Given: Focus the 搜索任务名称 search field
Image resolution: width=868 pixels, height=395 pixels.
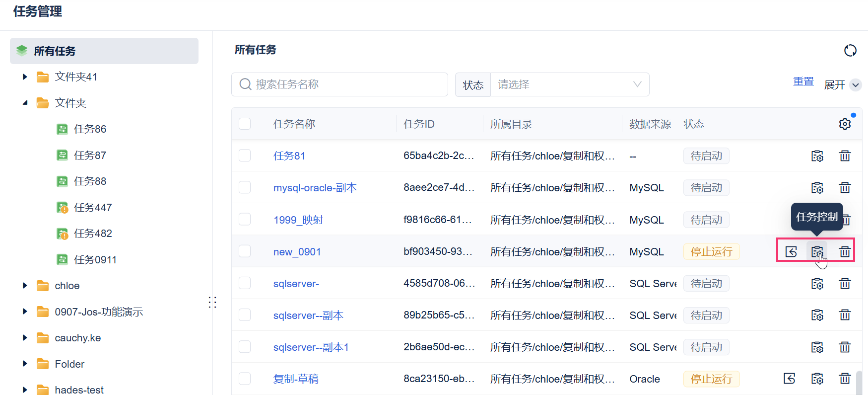Looking at the screenshot, I should click(x=339, y=84).
